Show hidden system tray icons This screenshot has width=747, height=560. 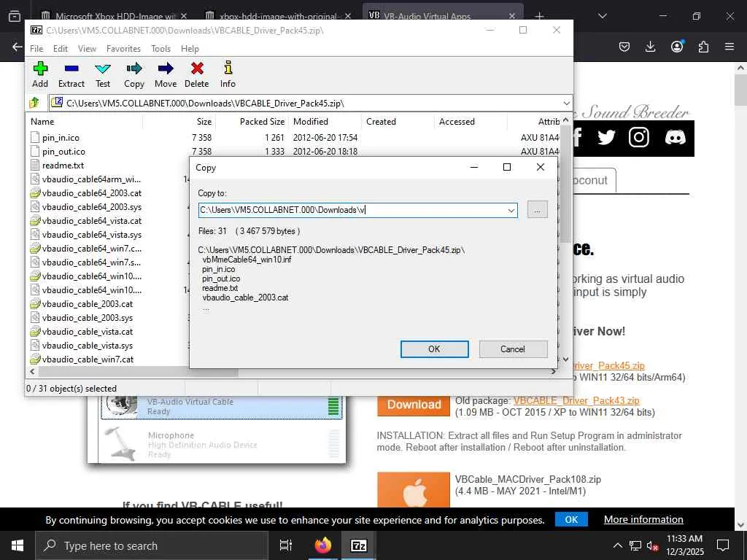pyautogui.click(x=617, y=545)
